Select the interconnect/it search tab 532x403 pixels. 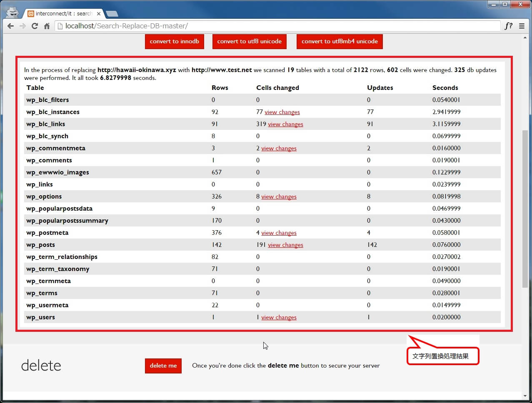coord(62,14)
